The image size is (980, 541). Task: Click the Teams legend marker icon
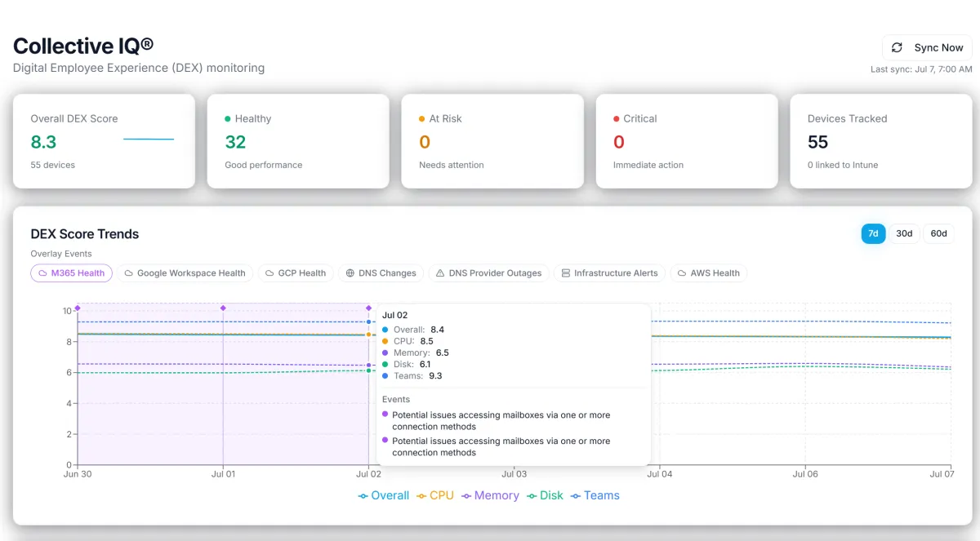[x=575, y=495]
